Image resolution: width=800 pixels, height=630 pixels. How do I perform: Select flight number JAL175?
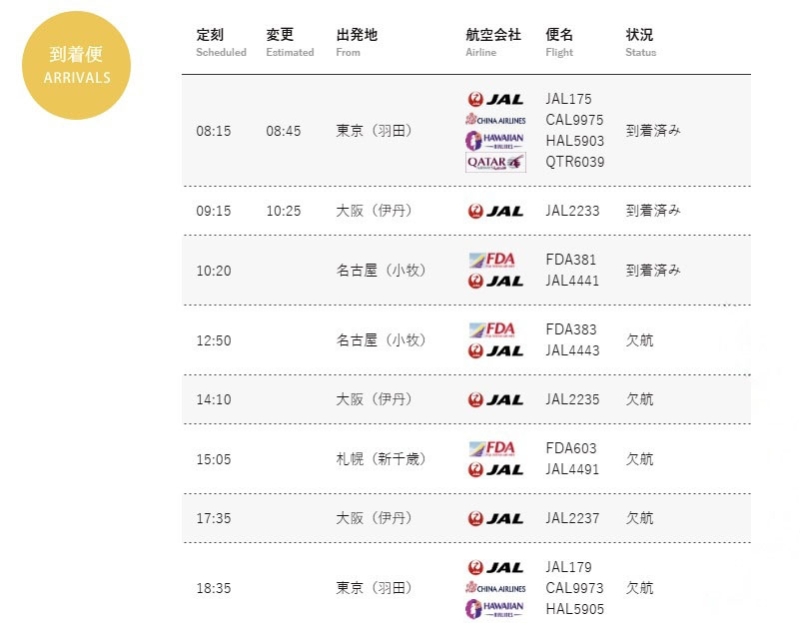point(568,99)
